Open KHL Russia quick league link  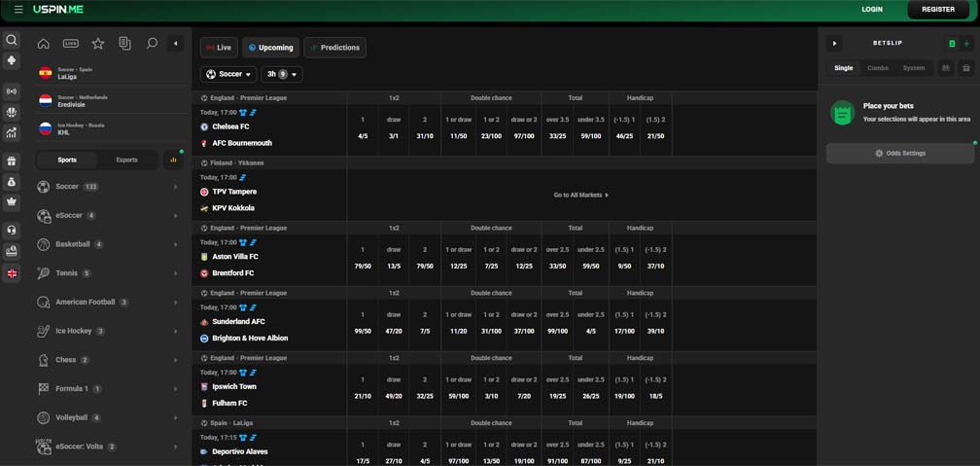(111, 128)
